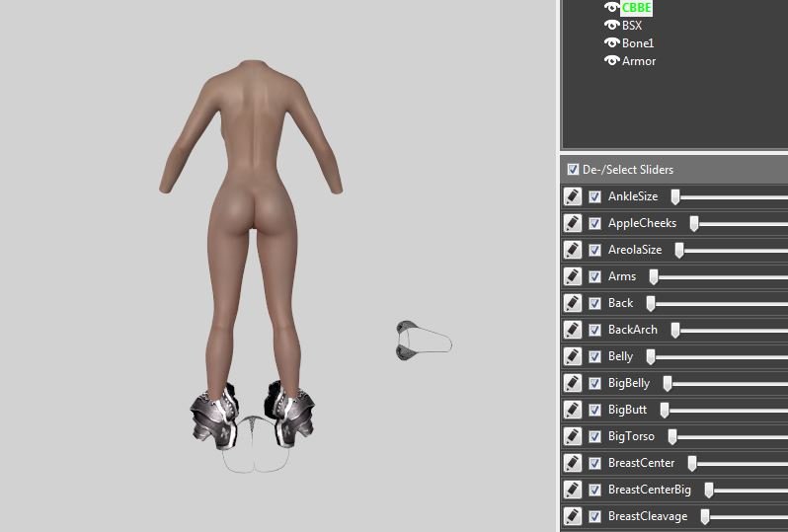Uncheck the BreastCenterBig slider checkbox

tap(594, 490)
